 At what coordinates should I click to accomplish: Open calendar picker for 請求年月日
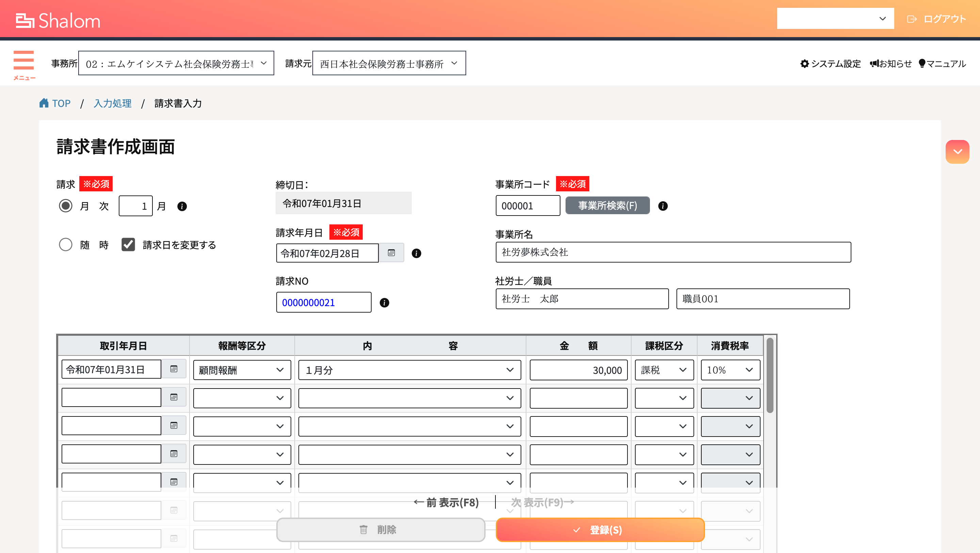click(x=391, y=253)
